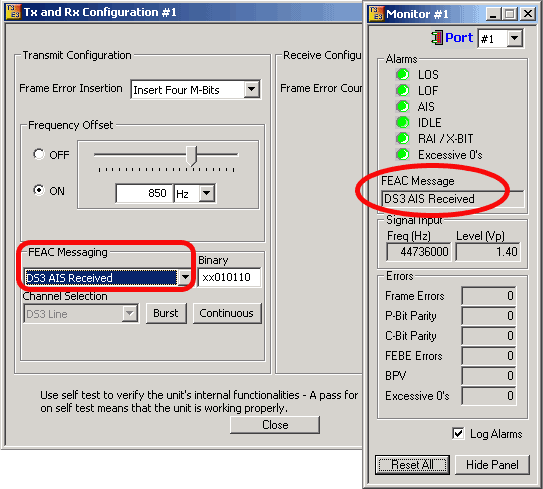Click the blue Port label text
543x489 pixels.
[x=459, y=37]
